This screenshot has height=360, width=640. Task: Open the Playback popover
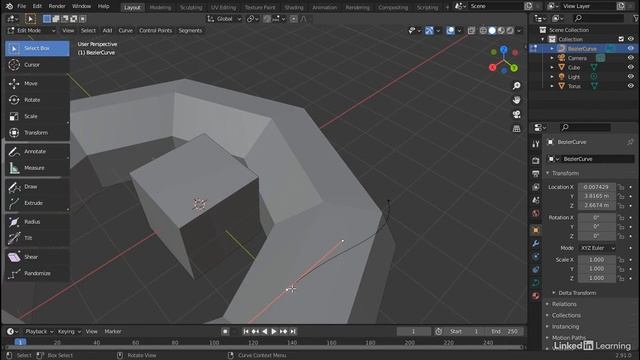(x=39, y=331)
